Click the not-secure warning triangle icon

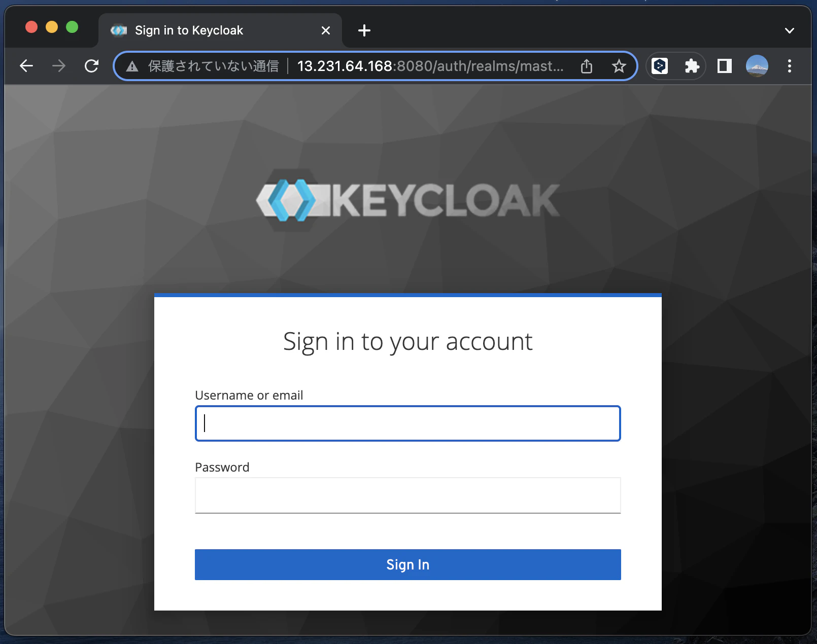click(x=132, y=66)
